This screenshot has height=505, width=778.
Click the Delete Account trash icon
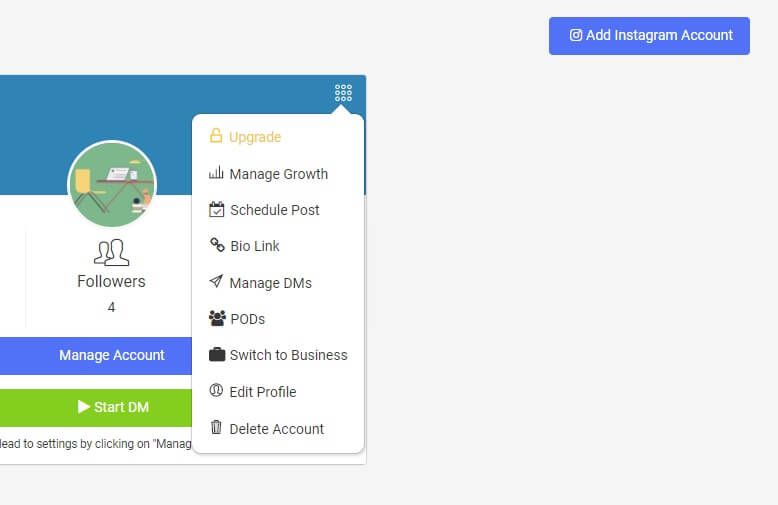tap(216, 428)
